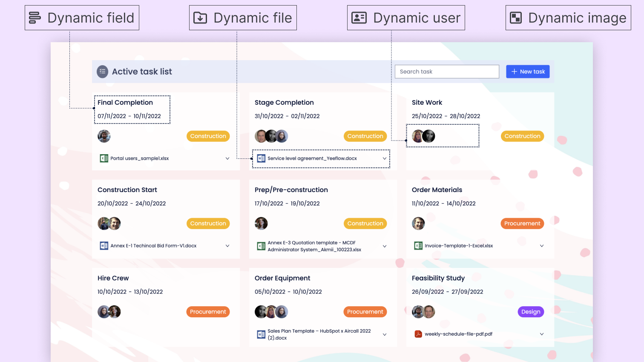The image size is (644, 362).
Task: Click Procurement tag on Order Materials card
Action: [522, 224]
